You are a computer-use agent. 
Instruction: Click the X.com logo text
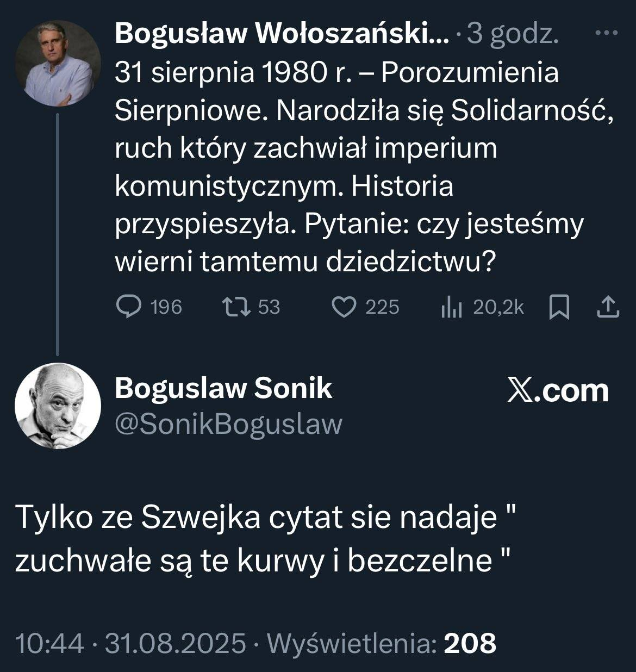pyautogui.click(x=557, y=390)
